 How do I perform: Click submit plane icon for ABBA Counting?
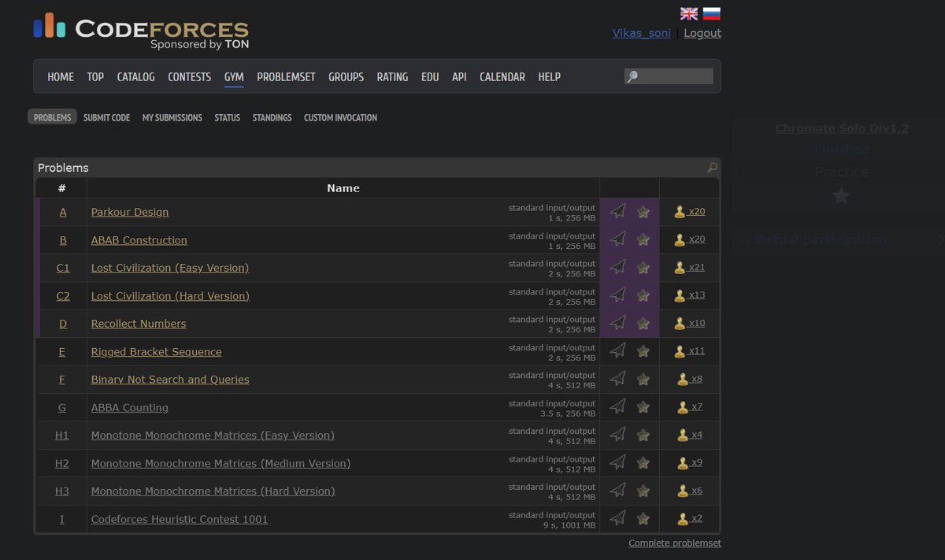pyautogui.click(x=618, y=407)
